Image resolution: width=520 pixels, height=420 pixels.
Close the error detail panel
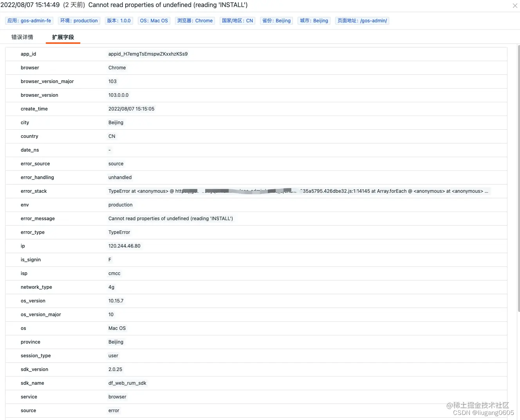[x=515, y=5]
